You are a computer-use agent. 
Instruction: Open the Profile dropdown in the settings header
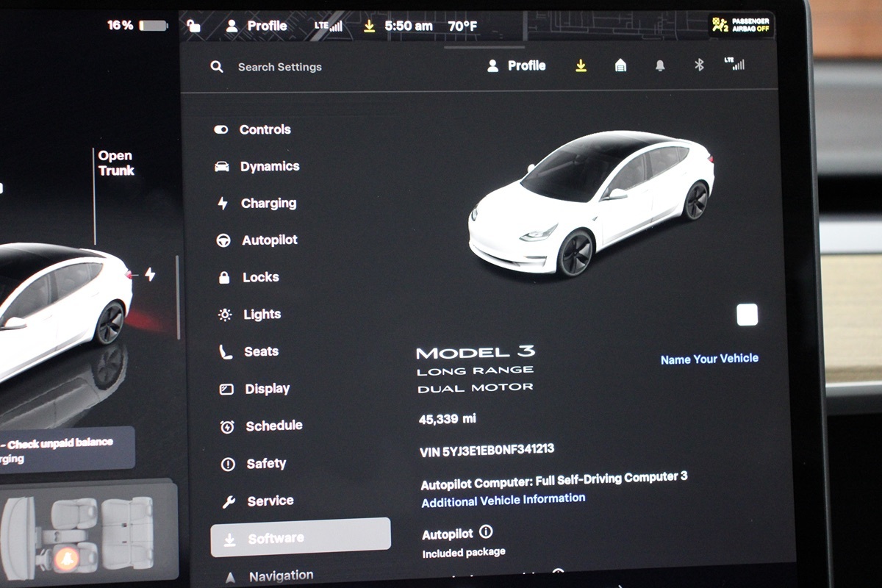tap(517, 66)
